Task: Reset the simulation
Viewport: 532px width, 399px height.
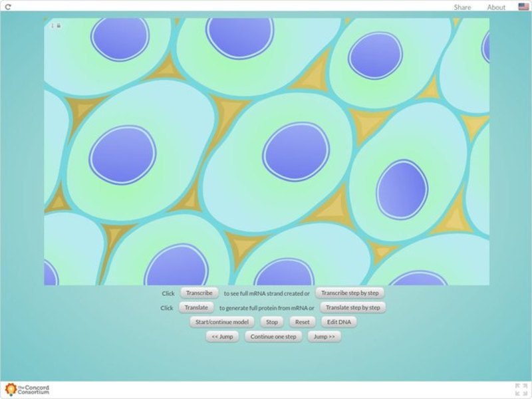Action: [x=303, y=321]
